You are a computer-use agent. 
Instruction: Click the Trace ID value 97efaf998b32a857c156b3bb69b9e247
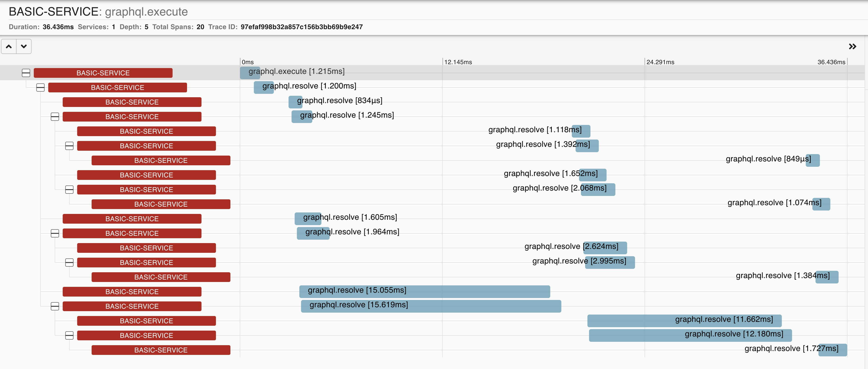(x=301, y=27)
